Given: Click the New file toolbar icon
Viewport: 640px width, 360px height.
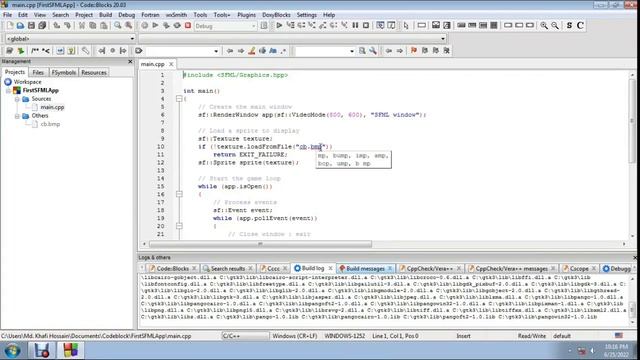Looking at the screenshot, I should (10, 26).
